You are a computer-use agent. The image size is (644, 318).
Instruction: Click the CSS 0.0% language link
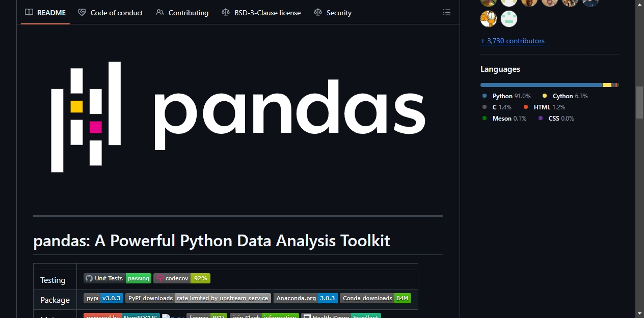556,118
